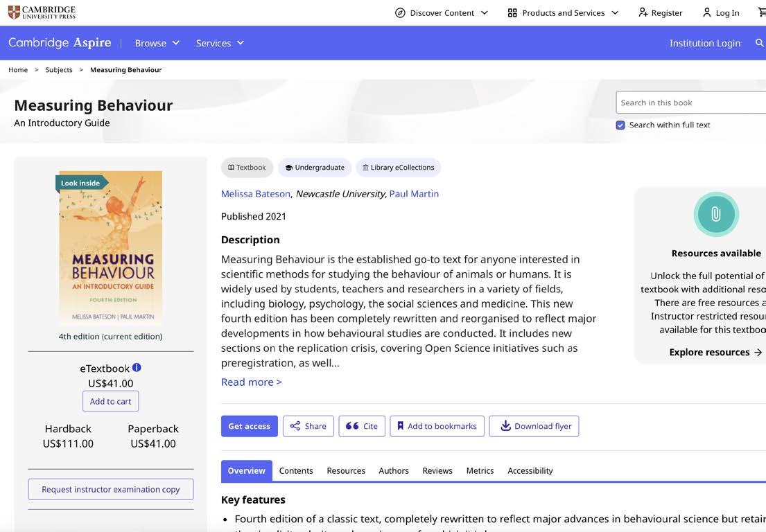The height and width of the screenshot is (532, 766).
Task: Click the Cambridge University Press logo
Action: tap(42, 12)
